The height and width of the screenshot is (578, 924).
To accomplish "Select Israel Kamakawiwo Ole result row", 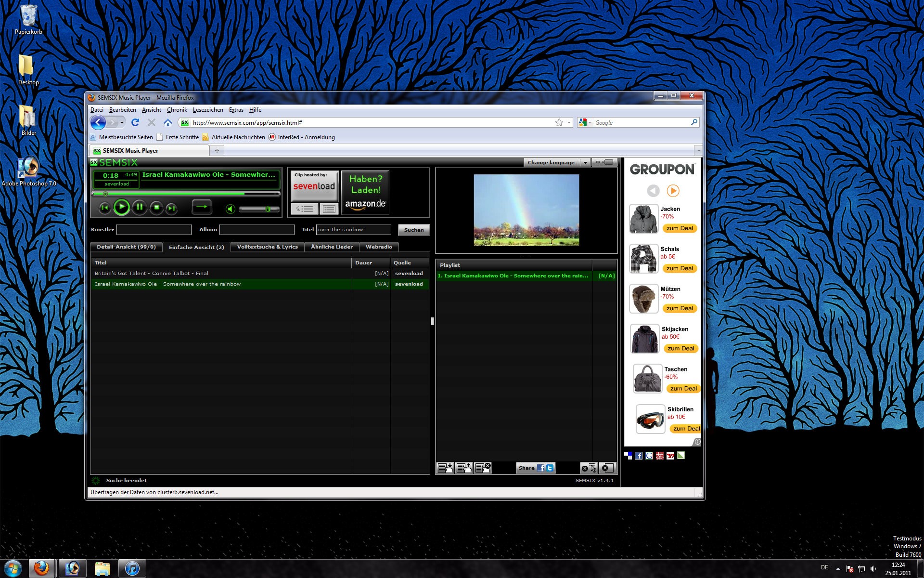I will 260,284.
